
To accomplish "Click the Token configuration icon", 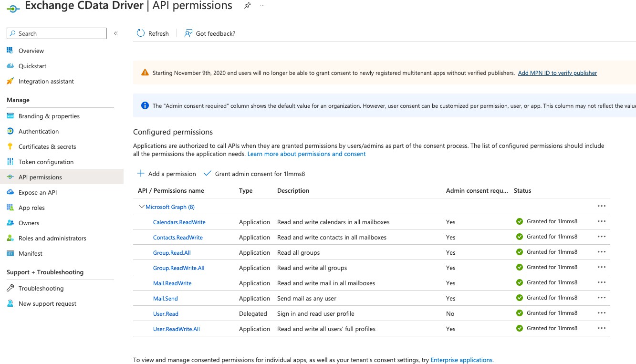I will [10, 162].
